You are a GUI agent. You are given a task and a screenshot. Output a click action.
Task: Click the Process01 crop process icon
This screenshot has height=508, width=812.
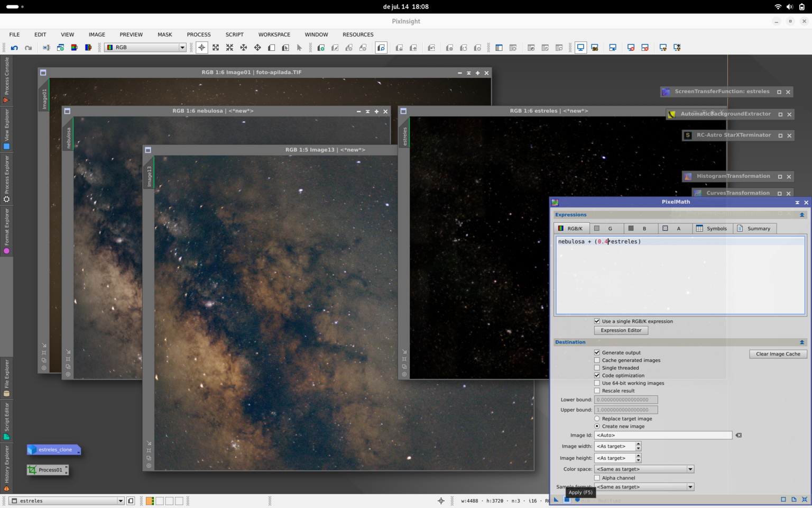coord(48,470)
